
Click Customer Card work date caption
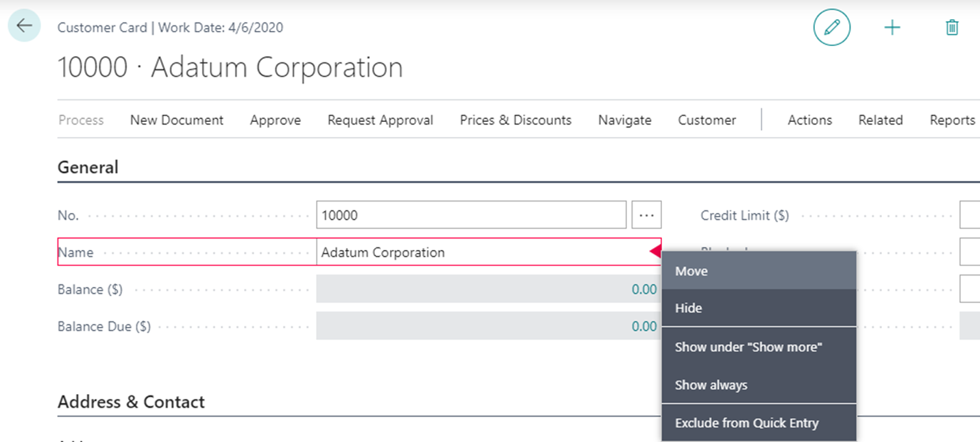(x=170, y=28)
